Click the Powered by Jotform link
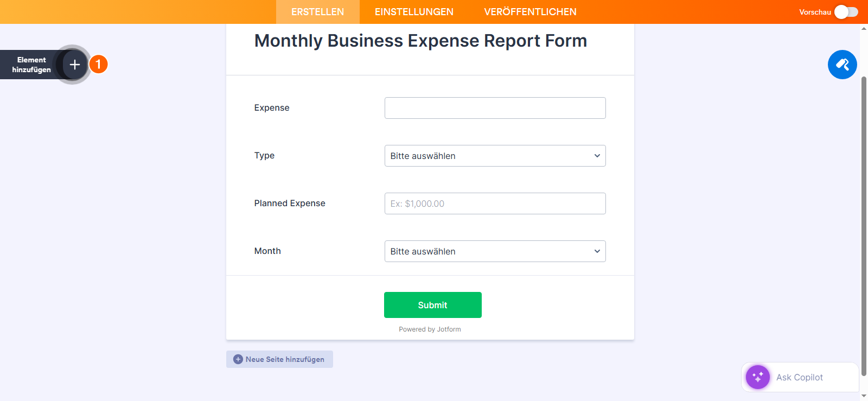 click(430, 329)
